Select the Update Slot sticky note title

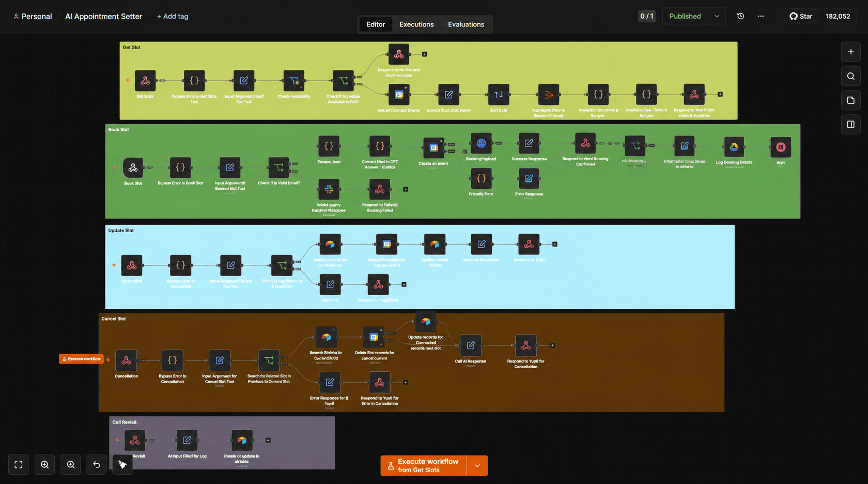tap(121, 231)
